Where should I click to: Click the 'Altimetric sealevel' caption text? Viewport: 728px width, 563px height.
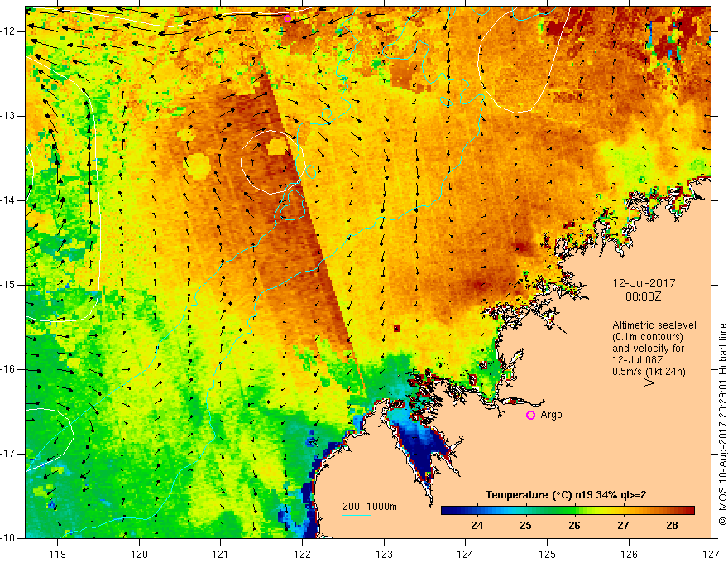pyautogui.click(x=654, y=325)
